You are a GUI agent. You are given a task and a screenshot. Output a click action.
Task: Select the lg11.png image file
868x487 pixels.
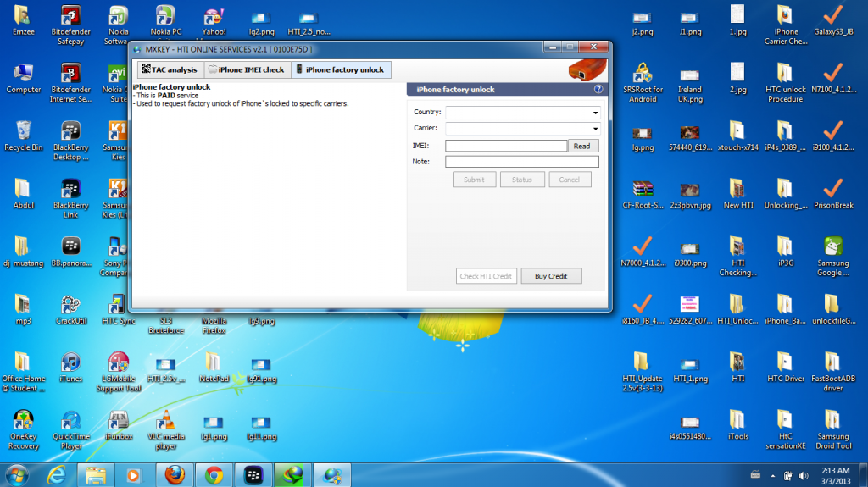(x=261, y=428)
